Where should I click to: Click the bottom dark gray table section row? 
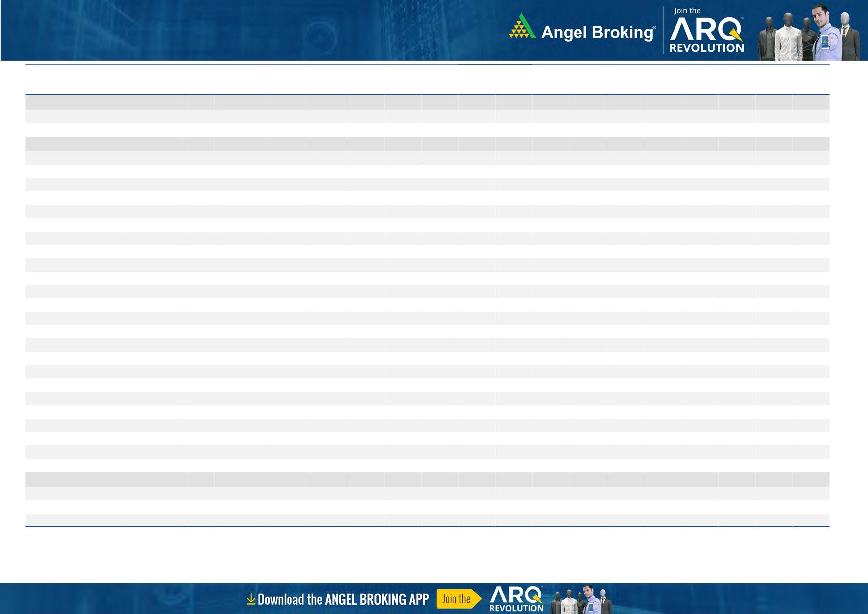pos(427,479)
